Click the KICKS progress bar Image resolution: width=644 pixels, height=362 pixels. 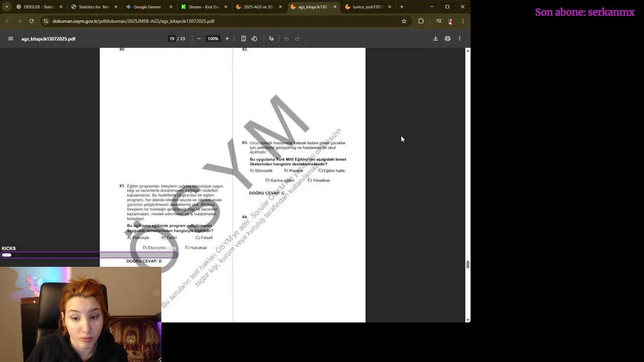[89, 255]
